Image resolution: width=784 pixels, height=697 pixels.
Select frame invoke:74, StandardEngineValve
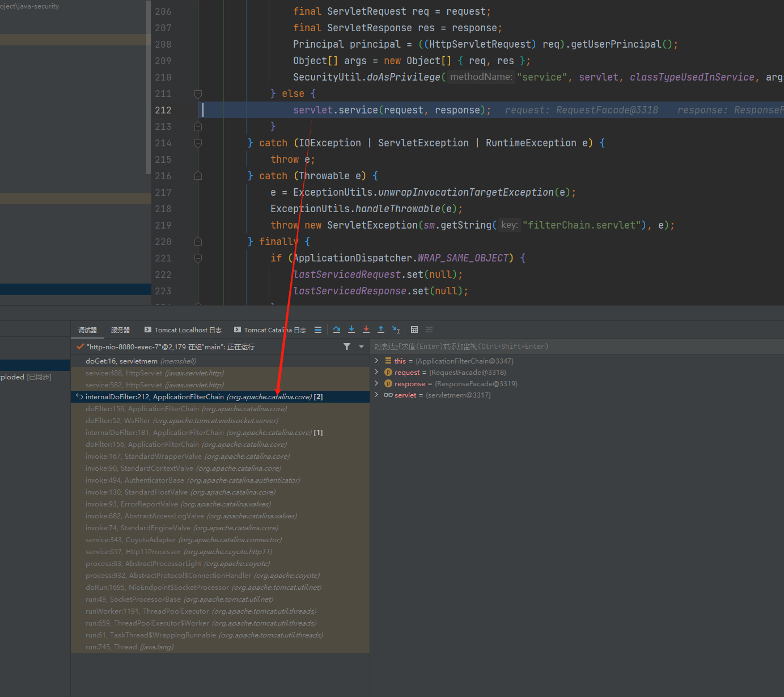click(220, 528)
